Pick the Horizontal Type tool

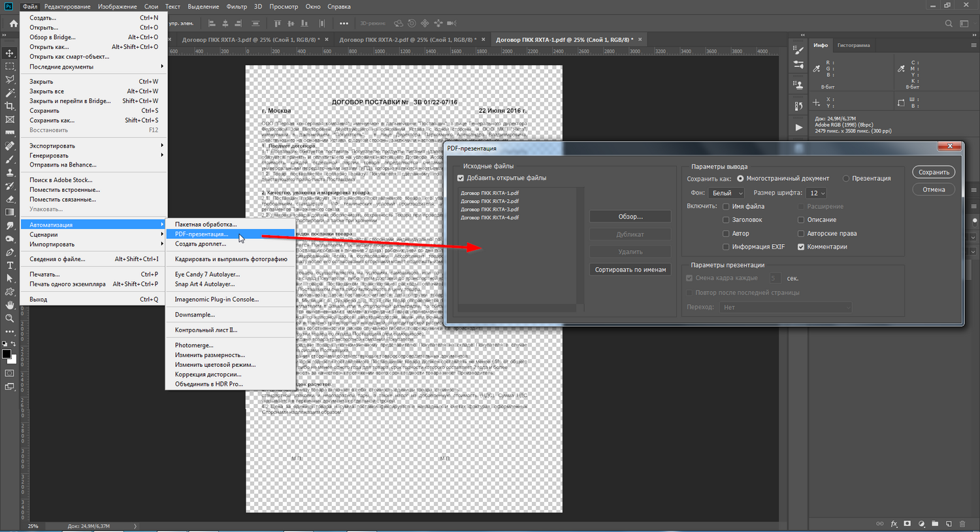click(x=10, y=265)
